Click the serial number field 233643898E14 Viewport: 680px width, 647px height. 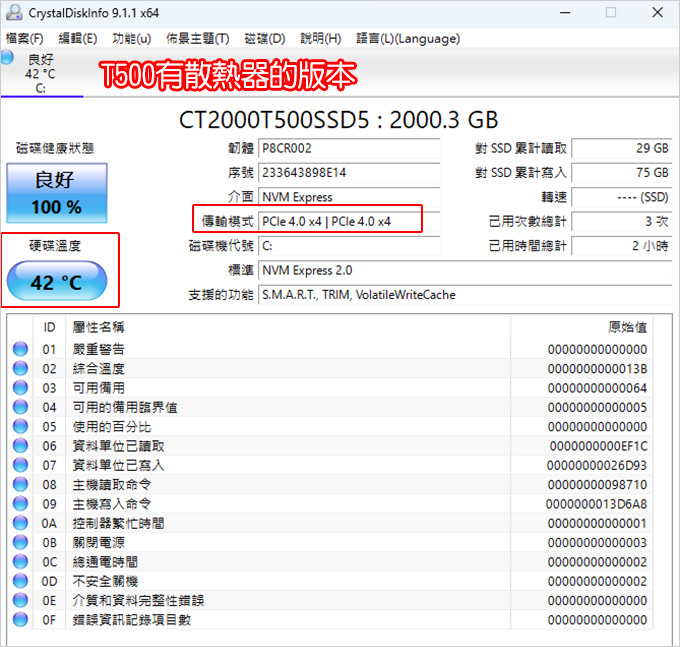tap(349, 173)
